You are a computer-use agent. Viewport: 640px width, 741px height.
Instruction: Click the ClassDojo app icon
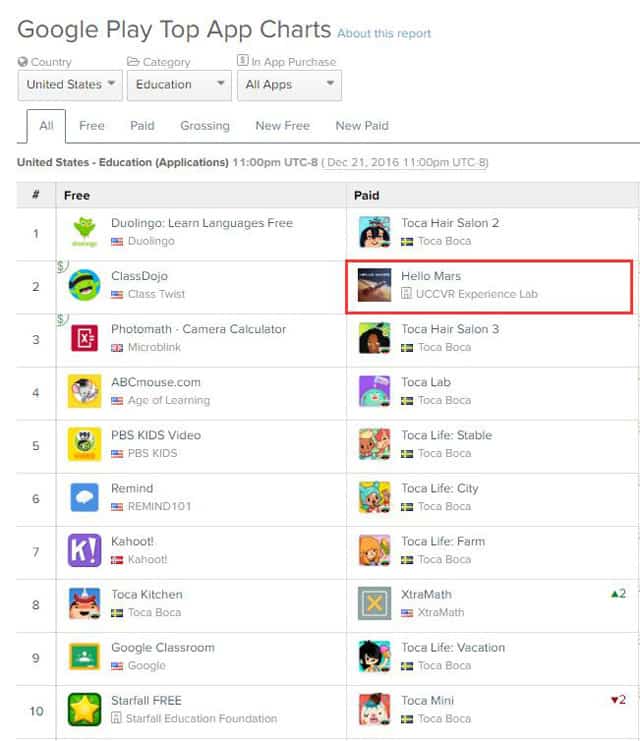pyautogui.click(x=84, y=285)
